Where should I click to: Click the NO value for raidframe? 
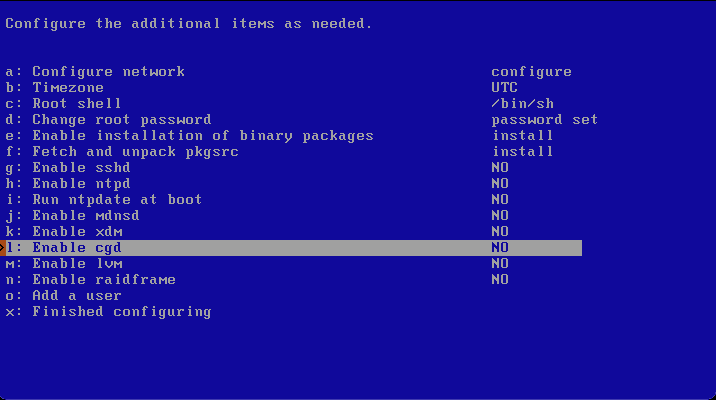pos(500,279)
